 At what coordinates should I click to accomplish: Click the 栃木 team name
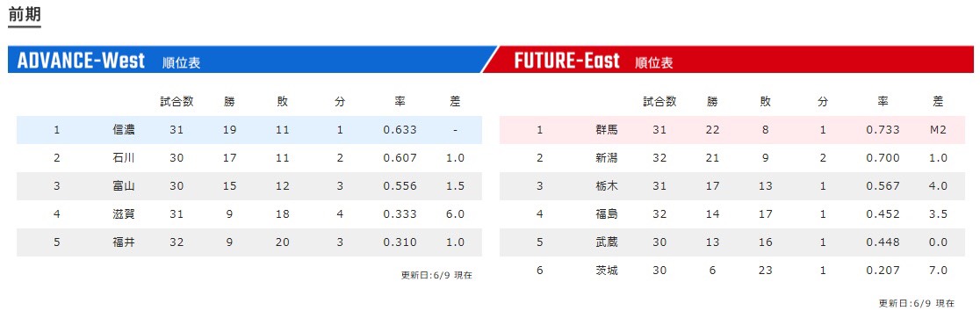[607, 186]
